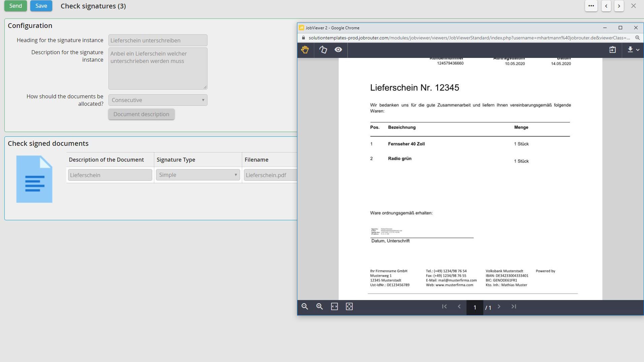Open the document allocation Consecutive dropdown

click(158, 100)
